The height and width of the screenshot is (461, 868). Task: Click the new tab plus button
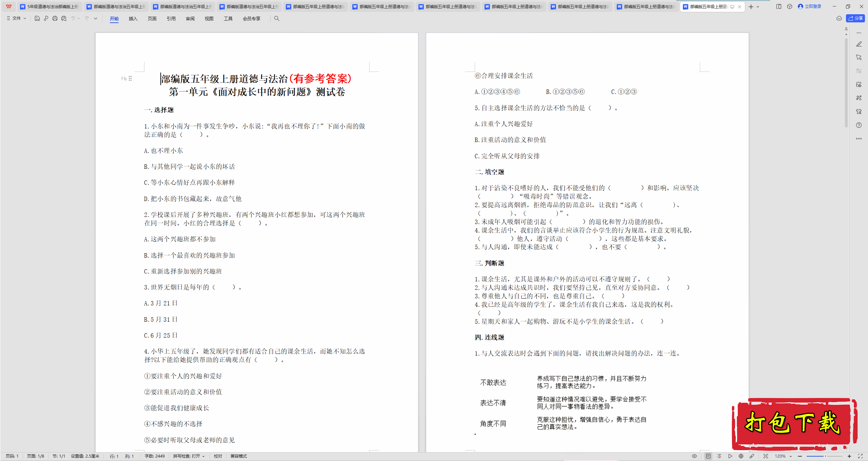[x=751, y=7]
